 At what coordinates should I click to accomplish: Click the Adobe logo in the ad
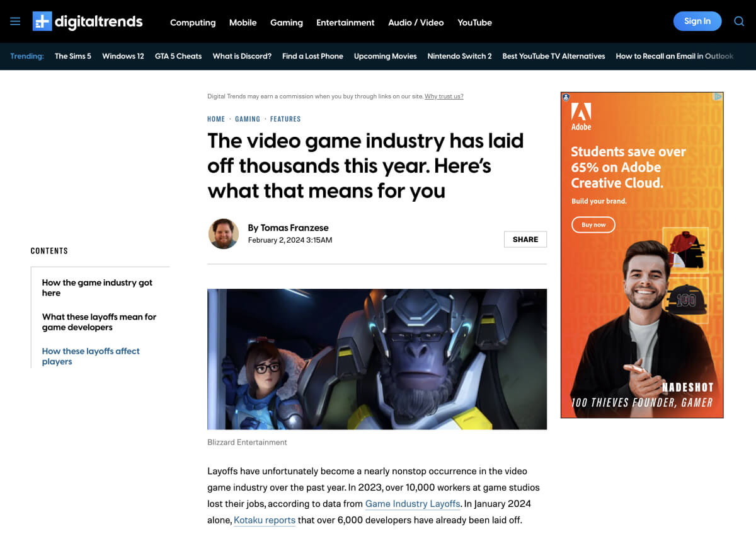[x=581, y=117]
